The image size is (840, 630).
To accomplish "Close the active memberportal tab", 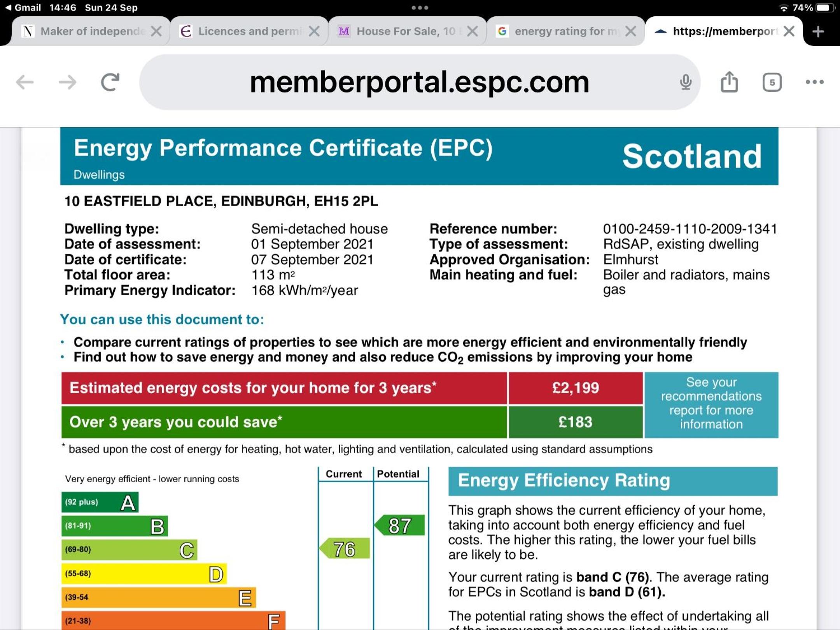I will pyautogui.click(x=789, y=31).
